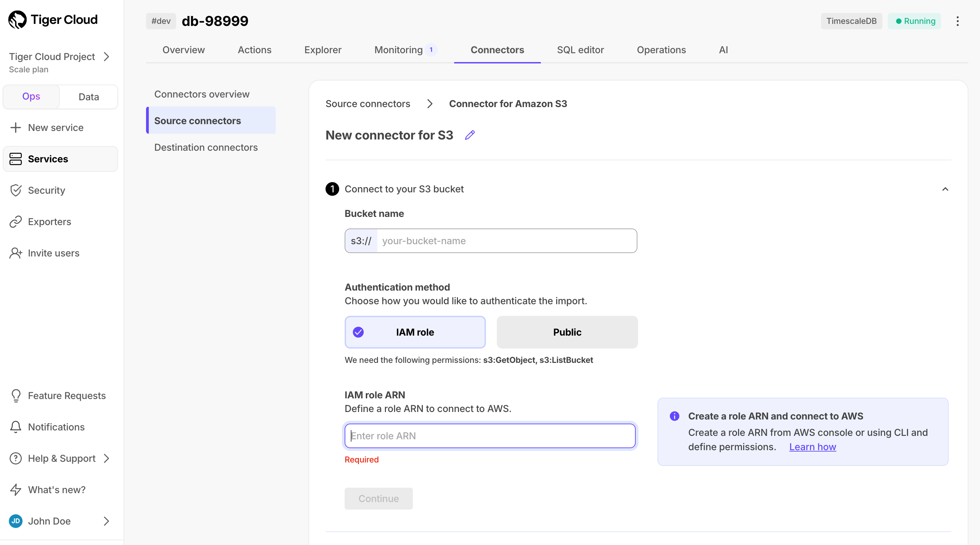This screenshot has width=980, height=545.
Task: Collapse the Connect to your S3 bucket section
Action: pyautogui.click(x=945, y=189)
